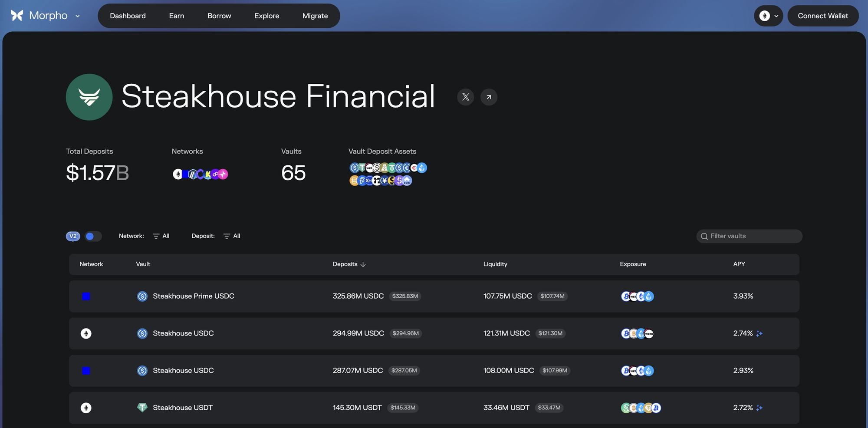The height and width of the screenshot is (428, 868).
Task: Click the filter icon next to Network: All
Action: click(x=156, y=236)
